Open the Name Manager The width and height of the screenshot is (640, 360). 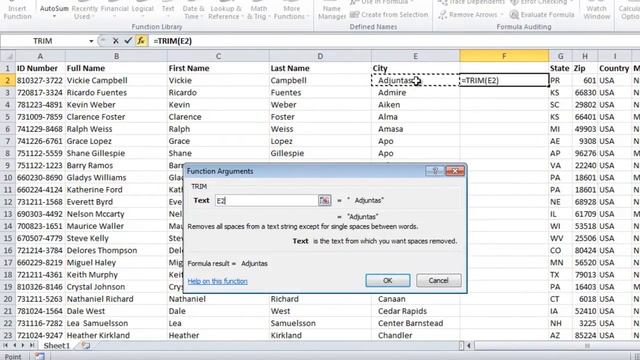[x=331, y=11]
